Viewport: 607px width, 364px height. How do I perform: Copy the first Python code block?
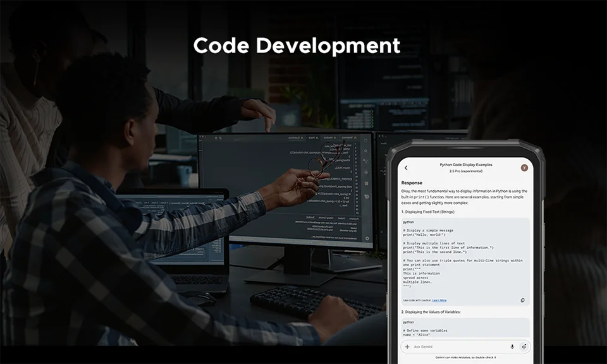(522, 300)
